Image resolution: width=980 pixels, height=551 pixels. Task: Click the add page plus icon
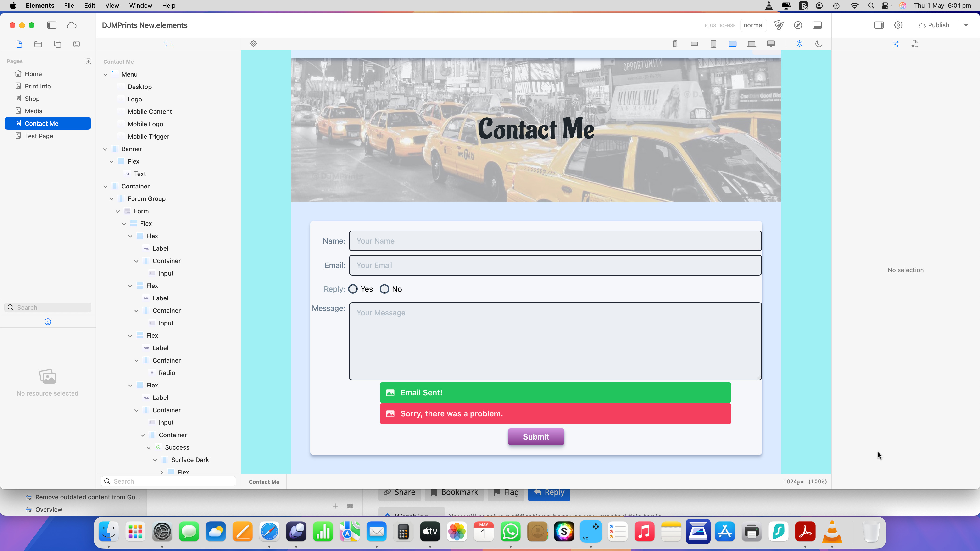tap(88, 61)
